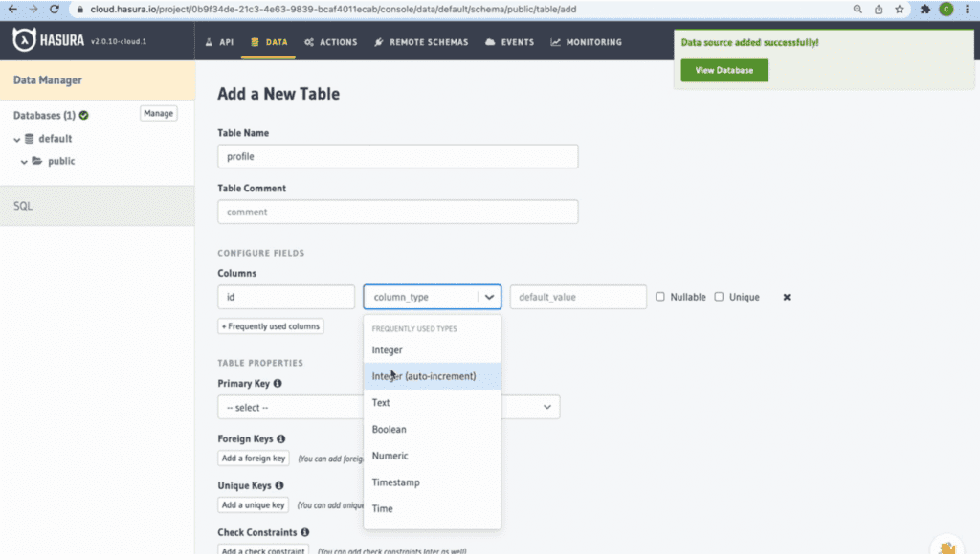The width and height of the screenshot is (980, 560).
Task: Click the View Database button
Action: (x=724, y=70)
